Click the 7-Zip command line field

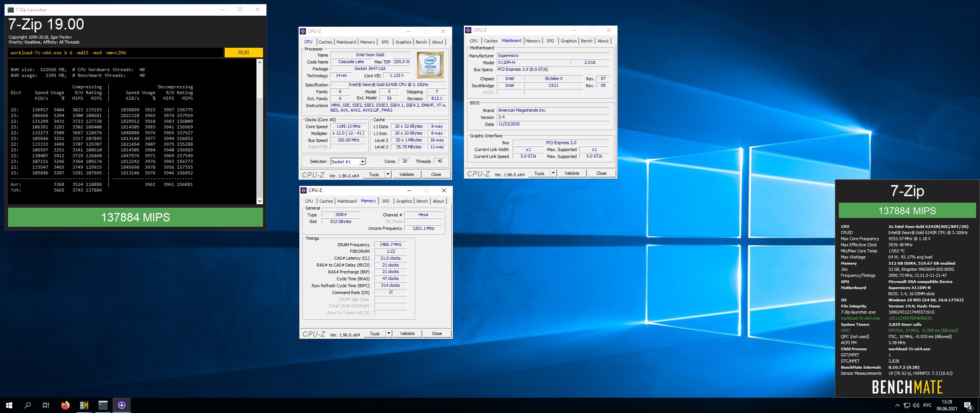(115, 53)
